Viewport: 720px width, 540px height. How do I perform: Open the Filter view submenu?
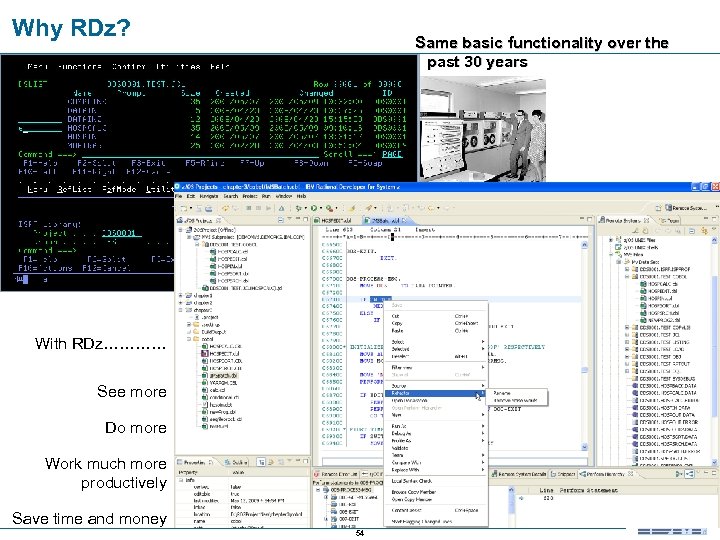point(435,367)
